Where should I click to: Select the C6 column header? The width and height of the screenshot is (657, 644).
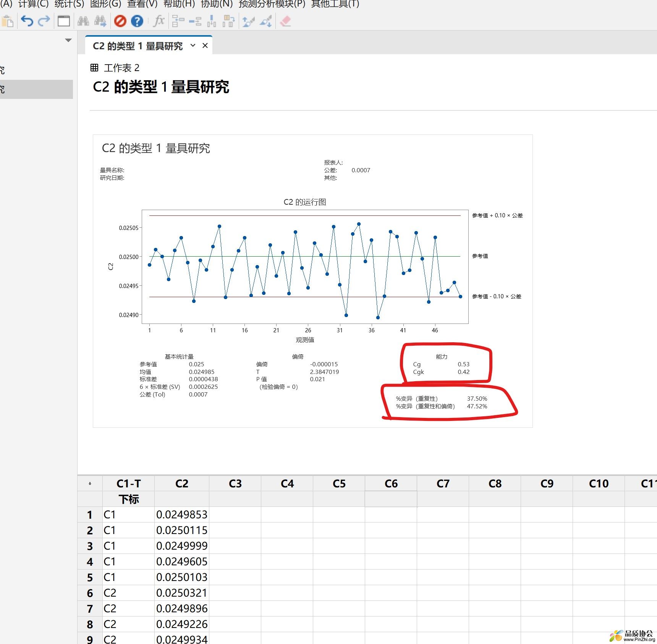[x=391, y=484]
